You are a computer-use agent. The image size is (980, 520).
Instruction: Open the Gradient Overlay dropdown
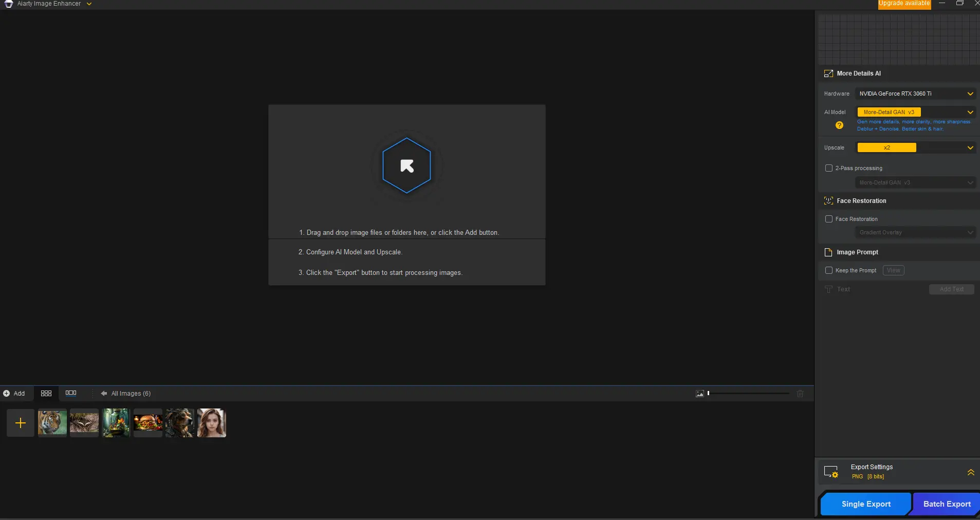[x=916, y=232]
